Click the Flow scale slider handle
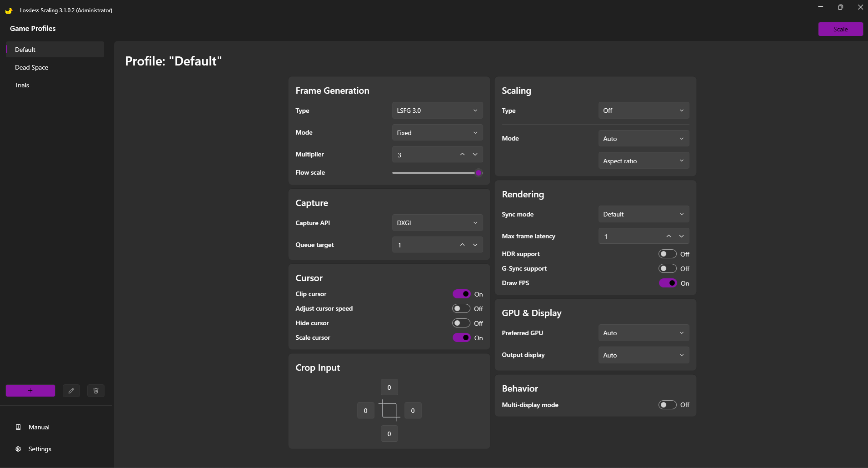Image resolution: width=868 pixels, height=468 pixels. click(x=479, y=173)
